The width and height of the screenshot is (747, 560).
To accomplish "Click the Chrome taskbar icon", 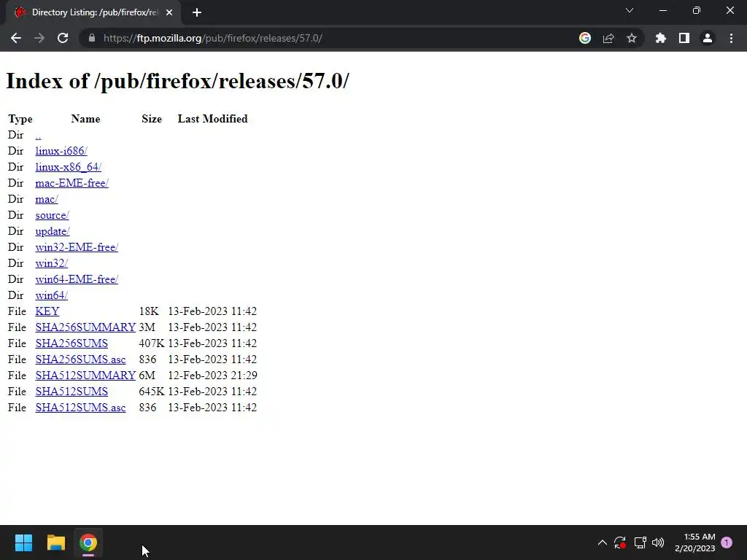I will 88,542.
